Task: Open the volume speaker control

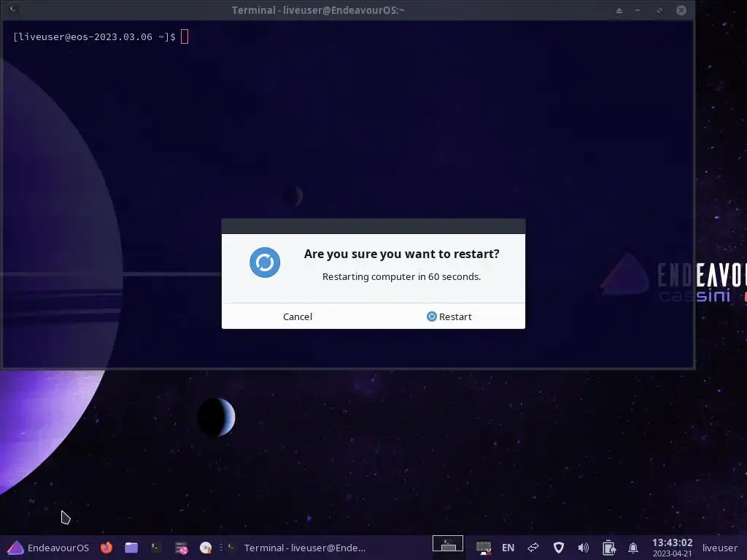Action: (x=583, y=548)
